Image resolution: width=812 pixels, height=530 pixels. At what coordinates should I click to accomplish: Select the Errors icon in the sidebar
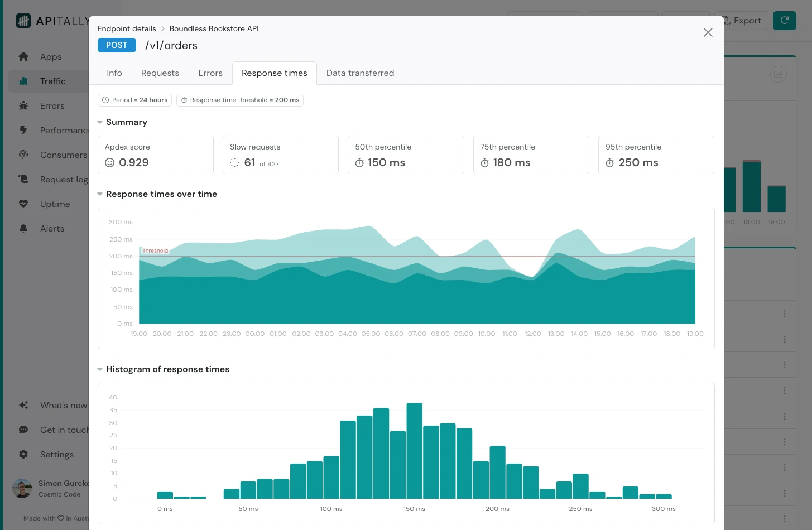coord(52,105)
